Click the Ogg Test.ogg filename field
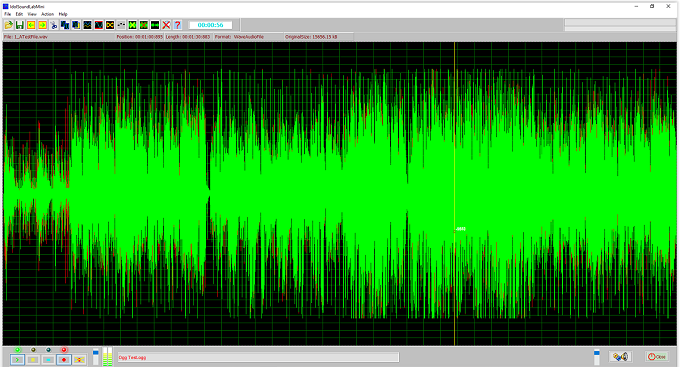This screenshot has width=680, height=367. tap(258, 357)
